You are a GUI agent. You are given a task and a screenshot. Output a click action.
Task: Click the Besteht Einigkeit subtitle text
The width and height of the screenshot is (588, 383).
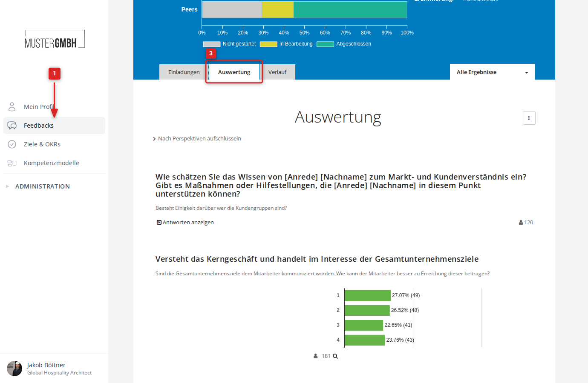coord(221,208)
